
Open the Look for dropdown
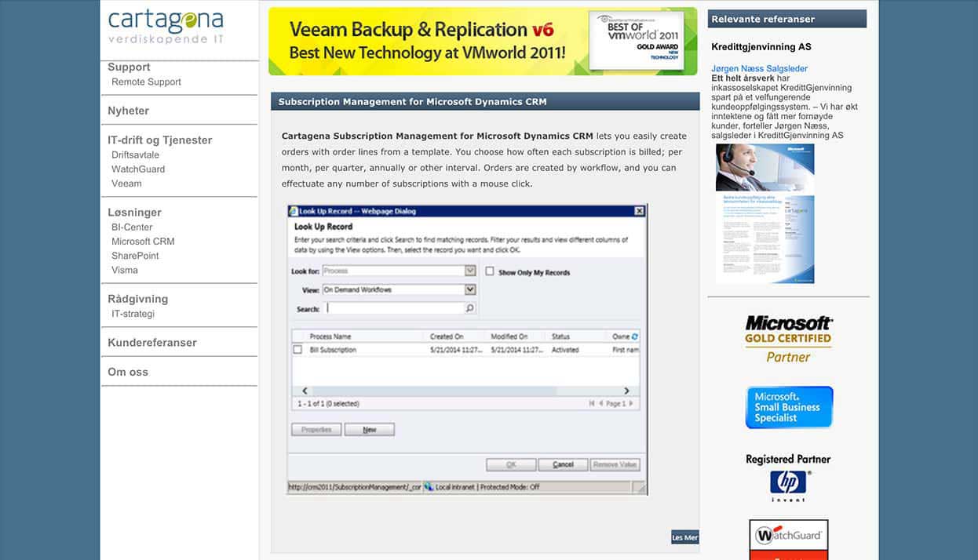[x=469, y=271]
